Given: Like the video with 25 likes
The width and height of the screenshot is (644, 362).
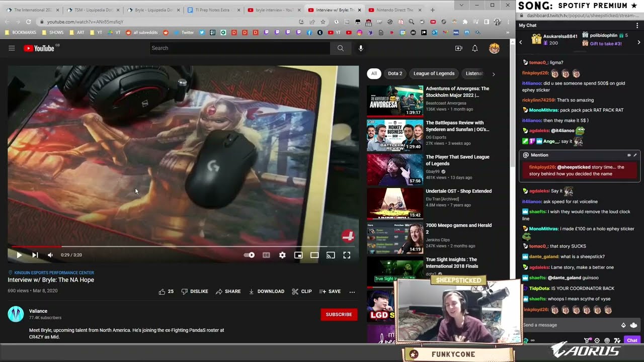Looking at the screenshot, I should pyautogui.click(x=166, y=292).
